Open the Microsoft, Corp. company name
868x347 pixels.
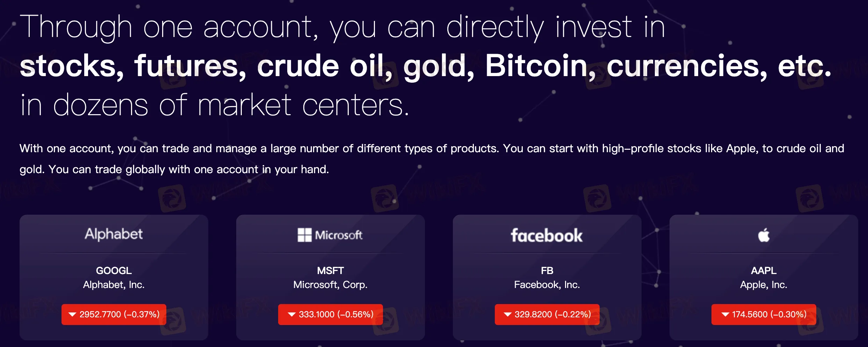(330, 285)
